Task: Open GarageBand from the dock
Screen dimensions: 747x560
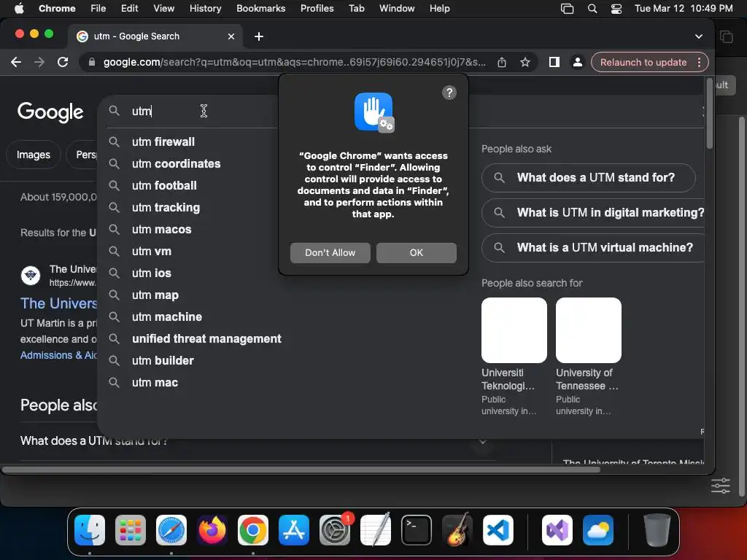Action: pyautogui.click(x=457, y=530)
